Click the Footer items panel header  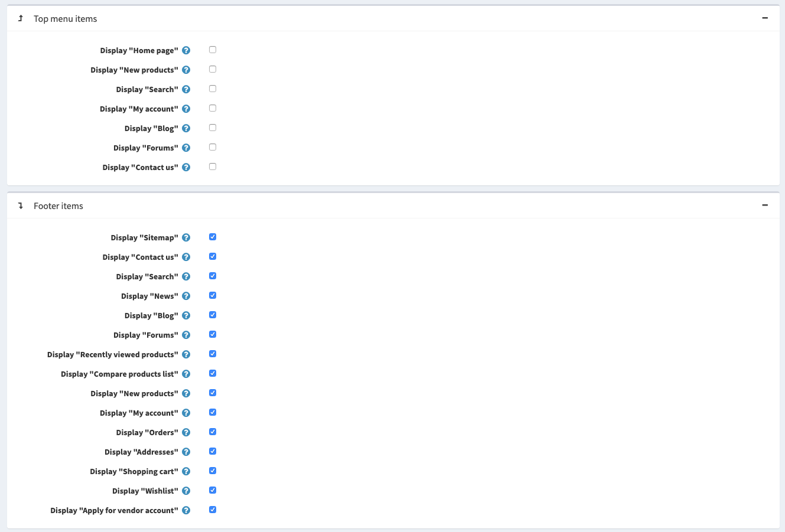[58, 205]
